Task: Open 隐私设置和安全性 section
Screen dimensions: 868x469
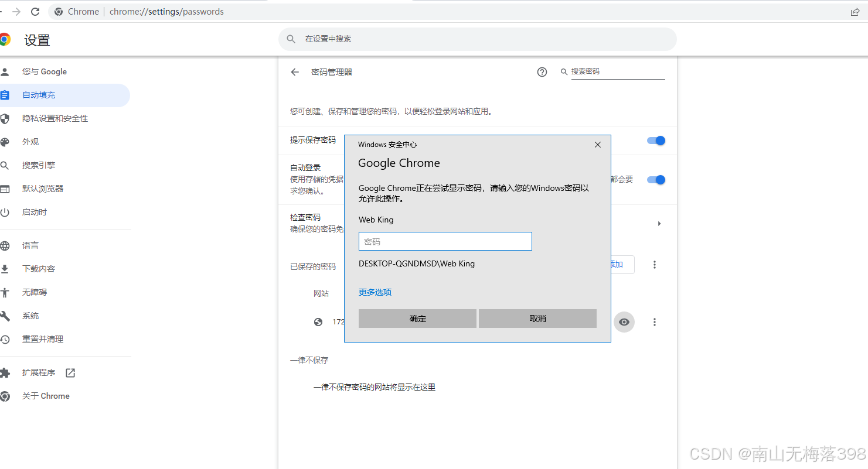Action: coord(55,118)
